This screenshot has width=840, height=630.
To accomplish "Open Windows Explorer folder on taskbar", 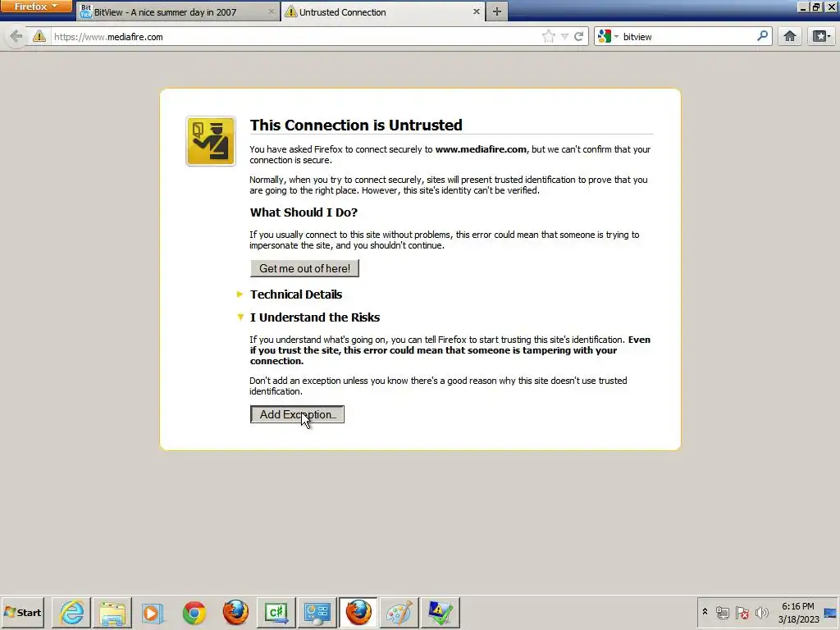I will click(112, 612).
